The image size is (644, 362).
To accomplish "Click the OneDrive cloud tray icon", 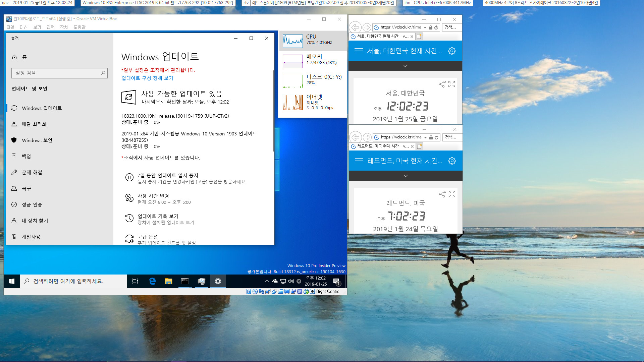I will [x=275, y=281].
